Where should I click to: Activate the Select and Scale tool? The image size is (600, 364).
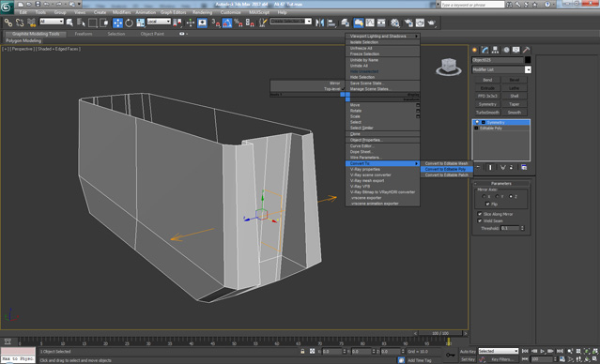coord(141,23)
